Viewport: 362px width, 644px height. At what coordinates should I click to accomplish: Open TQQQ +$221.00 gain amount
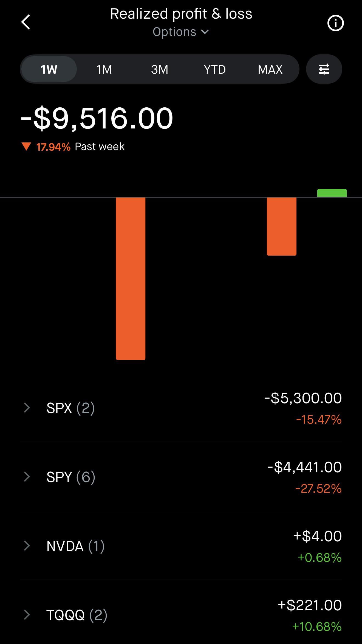click(x=310, y=605)
